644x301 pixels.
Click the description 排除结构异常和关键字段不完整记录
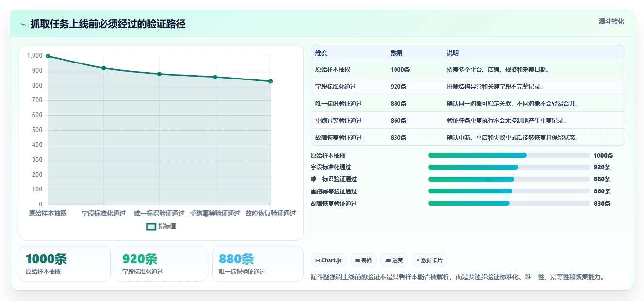[495, 87]
